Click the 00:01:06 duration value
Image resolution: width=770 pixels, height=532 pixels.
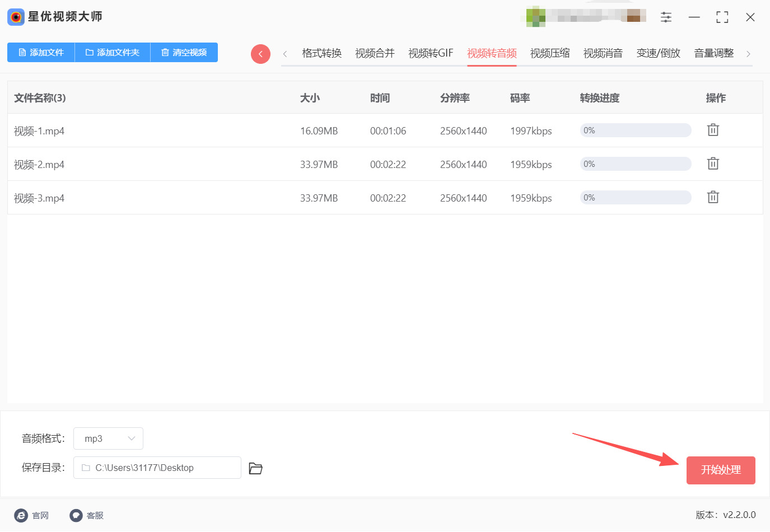pos(388,131)
